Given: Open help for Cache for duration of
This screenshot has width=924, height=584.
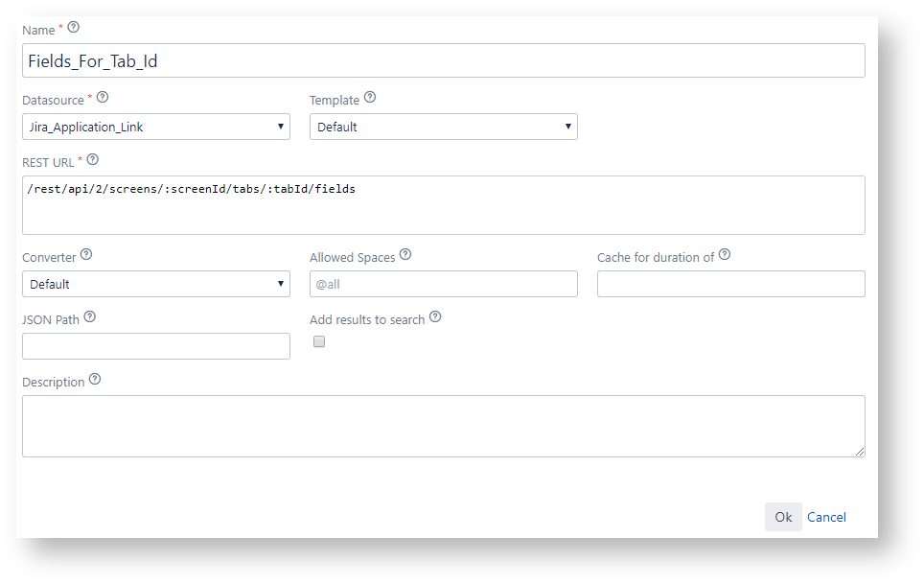Looking at the screenshot, I should 725,255.
